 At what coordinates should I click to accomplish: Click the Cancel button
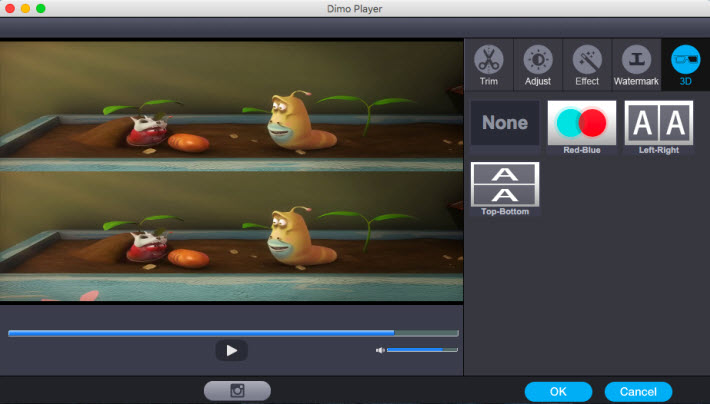coord(638,391)
